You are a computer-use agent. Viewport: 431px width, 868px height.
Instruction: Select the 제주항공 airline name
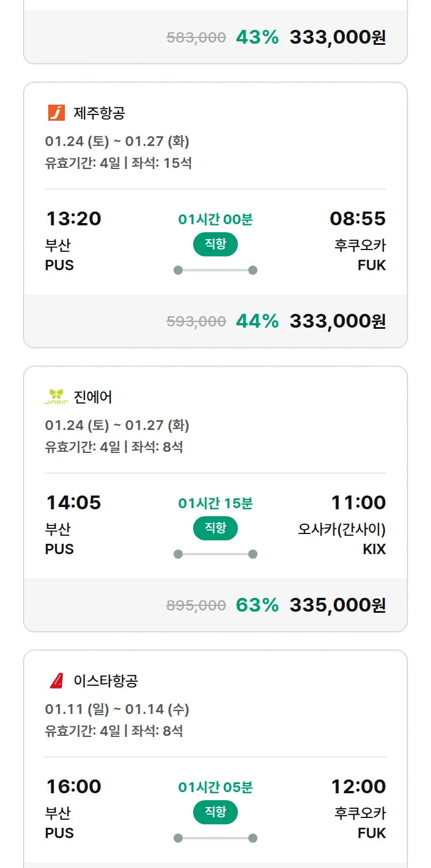(99, 113)
